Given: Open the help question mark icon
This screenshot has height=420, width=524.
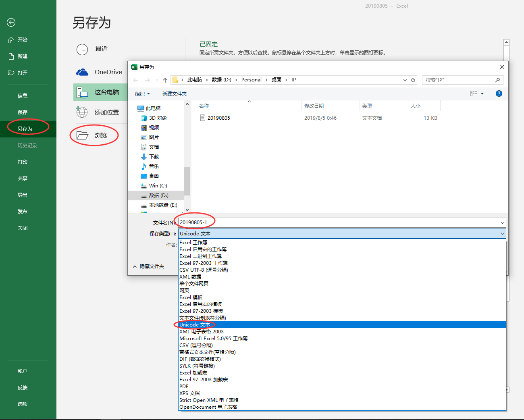Looking at the screenshot, I should (x=499, y=94).
